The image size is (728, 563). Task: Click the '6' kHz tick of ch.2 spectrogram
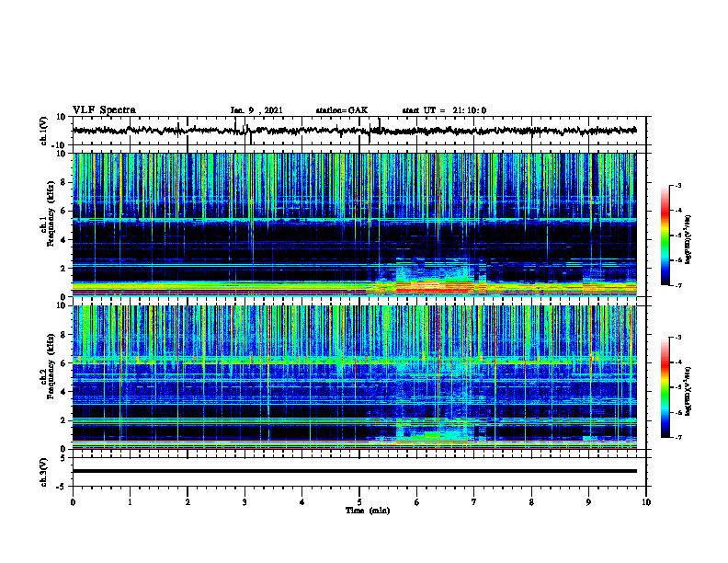(x=63, y=363)
